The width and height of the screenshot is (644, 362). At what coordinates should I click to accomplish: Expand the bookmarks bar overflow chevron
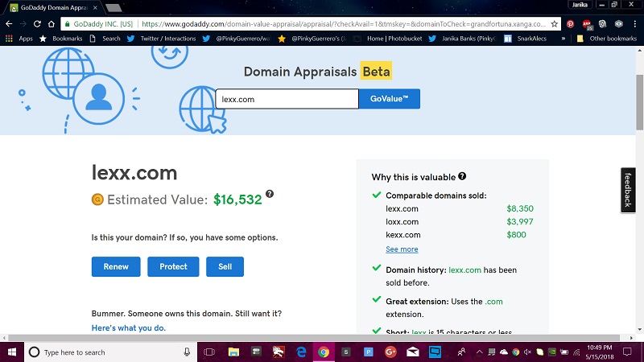click(x=563, y=39)
